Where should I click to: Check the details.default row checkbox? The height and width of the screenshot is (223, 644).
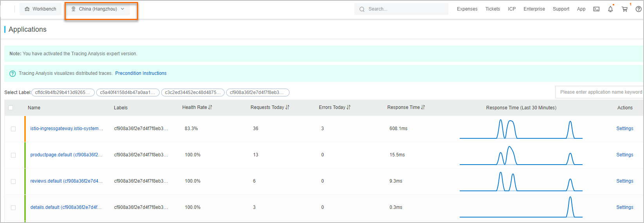pos(13,208)
